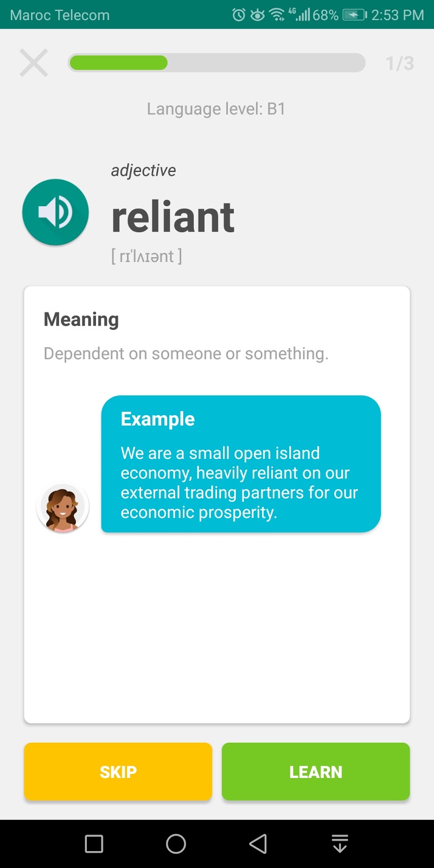Viewport: 434px width, 868px height.
Task: Tap the battery status icon
Action: [354, 15]
